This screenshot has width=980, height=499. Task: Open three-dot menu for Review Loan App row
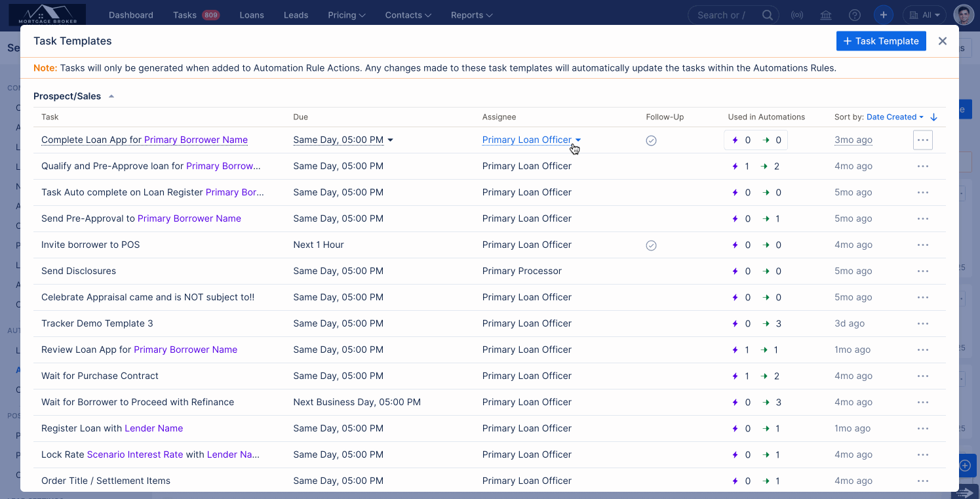coord(923,349)
